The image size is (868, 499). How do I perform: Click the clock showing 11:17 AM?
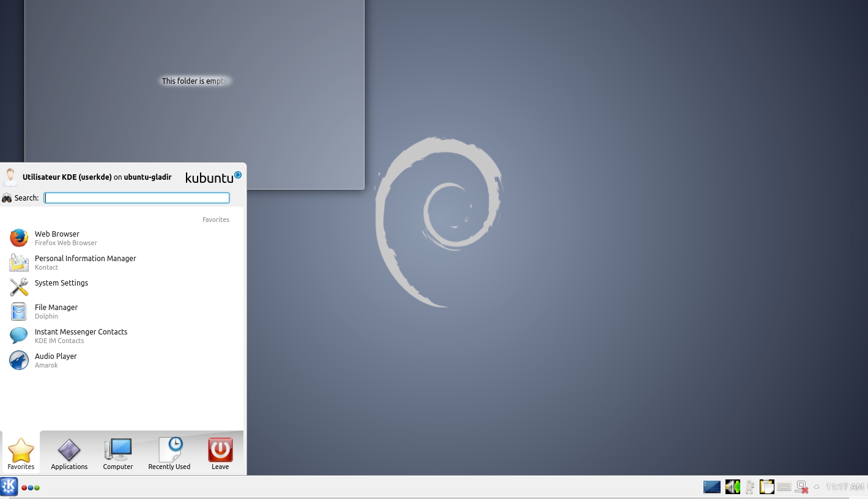click(x=845, y=487)
